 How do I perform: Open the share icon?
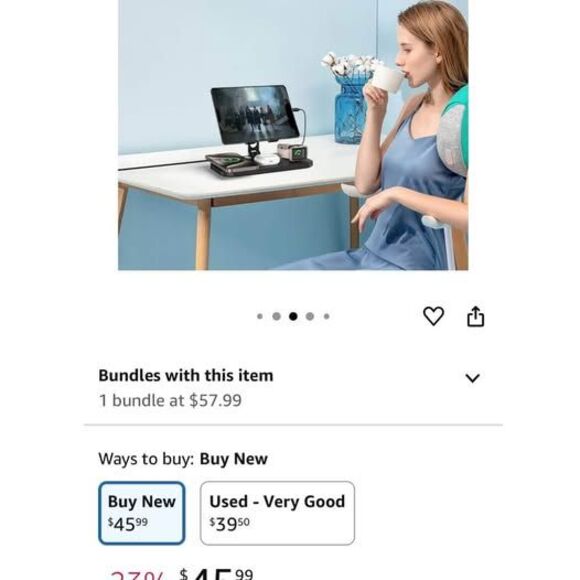coord(475,316)
